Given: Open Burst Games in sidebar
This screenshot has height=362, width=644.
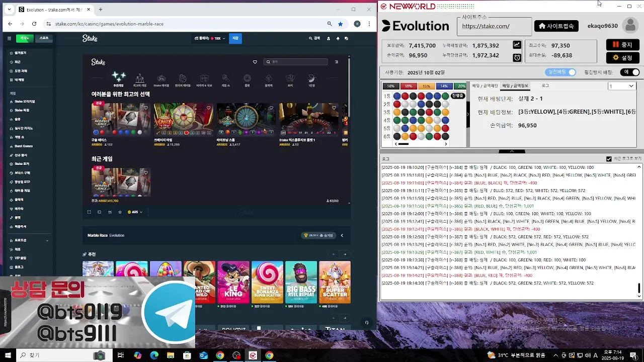Looking at the screenshot, I should [x=24, y=146].
